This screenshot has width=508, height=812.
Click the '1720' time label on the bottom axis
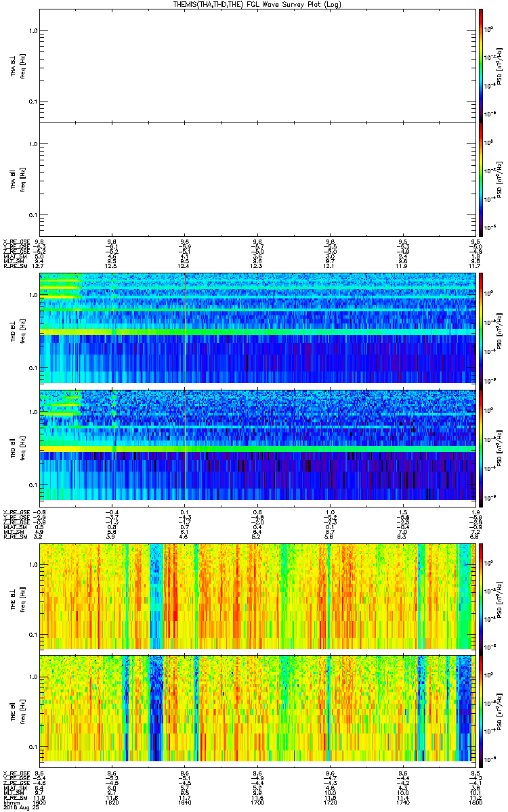[331, 802]
